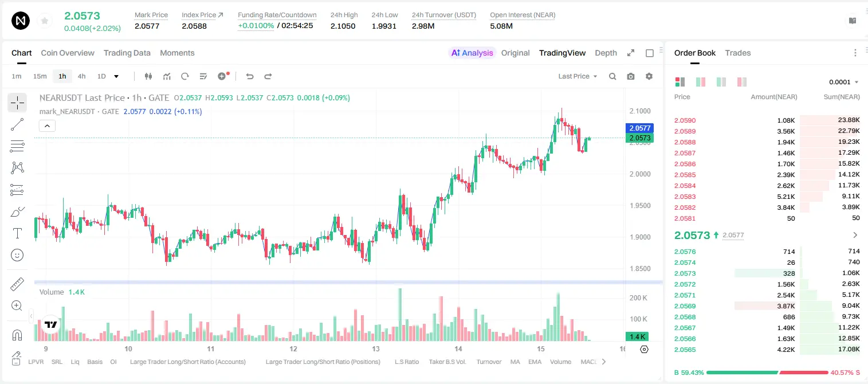Viewport: 868px width, 384px height.
Task: Open the Last Price dropdown
Action: [x=578, y=76]
